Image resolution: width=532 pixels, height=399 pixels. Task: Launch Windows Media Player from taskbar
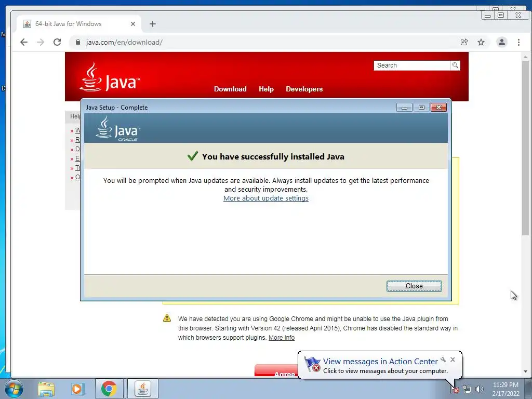point(77,389)
